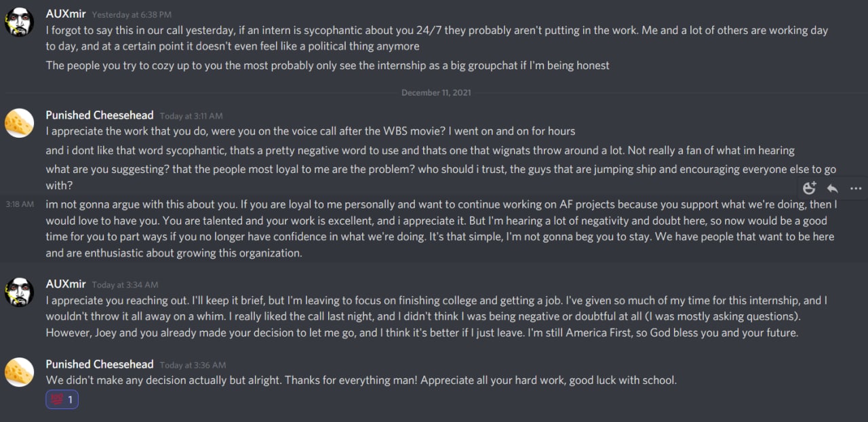The width and height of the screenshot is (868, 422).
Task: Click AUXmir's avatar at the top
Action: click(20, 22)
